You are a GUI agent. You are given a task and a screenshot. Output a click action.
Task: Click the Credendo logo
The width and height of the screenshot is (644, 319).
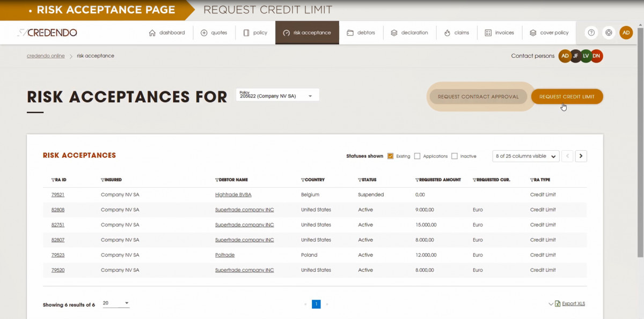point(47,33)
